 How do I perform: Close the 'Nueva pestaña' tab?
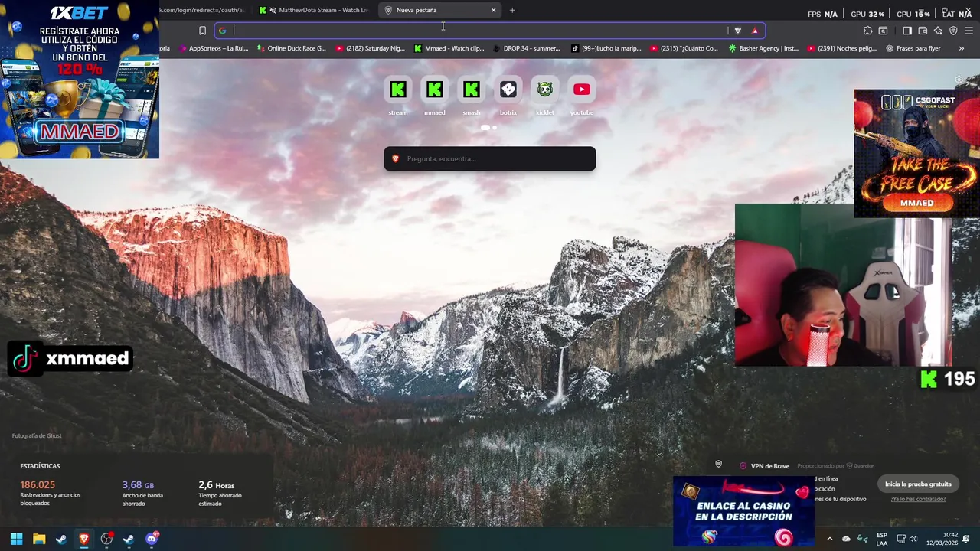(493, 10)
